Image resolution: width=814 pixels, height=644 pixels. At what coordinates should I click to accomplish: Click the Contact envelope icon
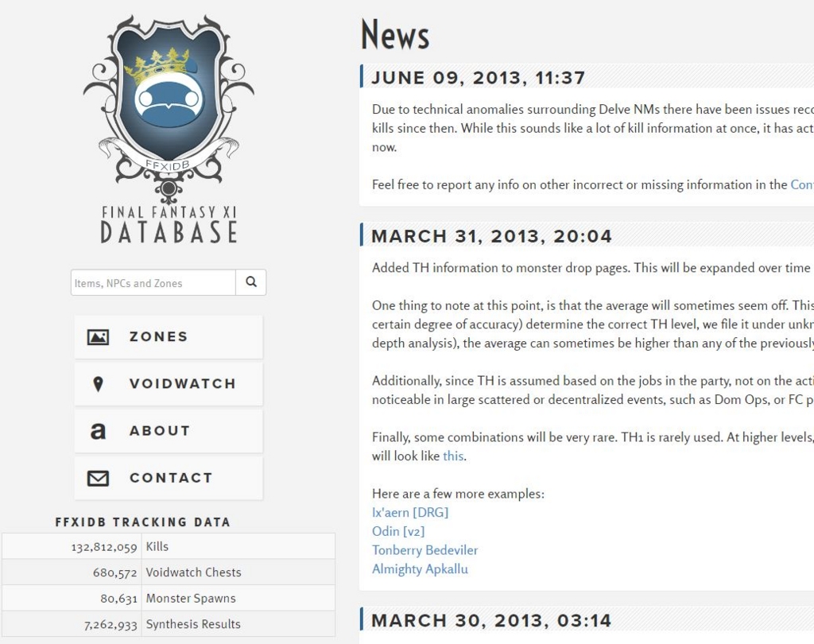point(98,478)
